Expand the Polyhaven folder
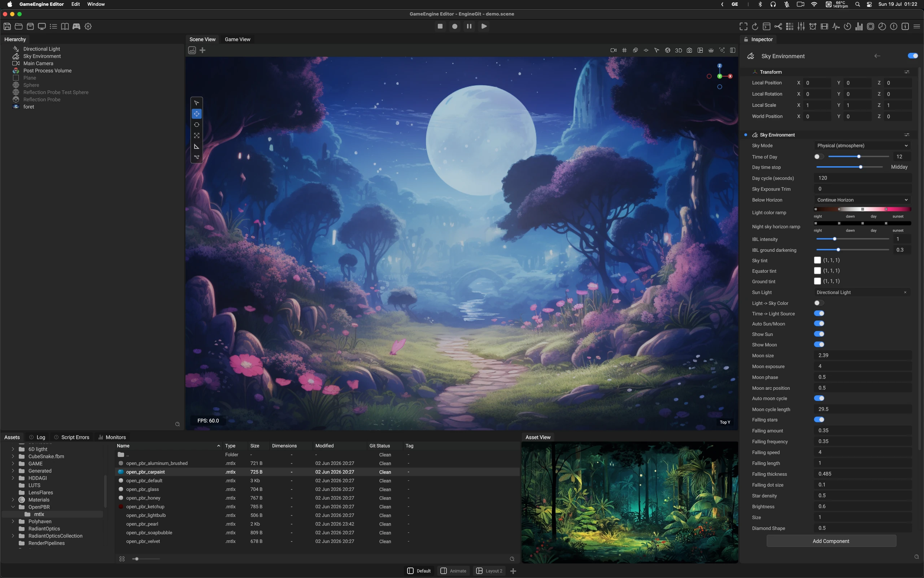 (13, 521)
